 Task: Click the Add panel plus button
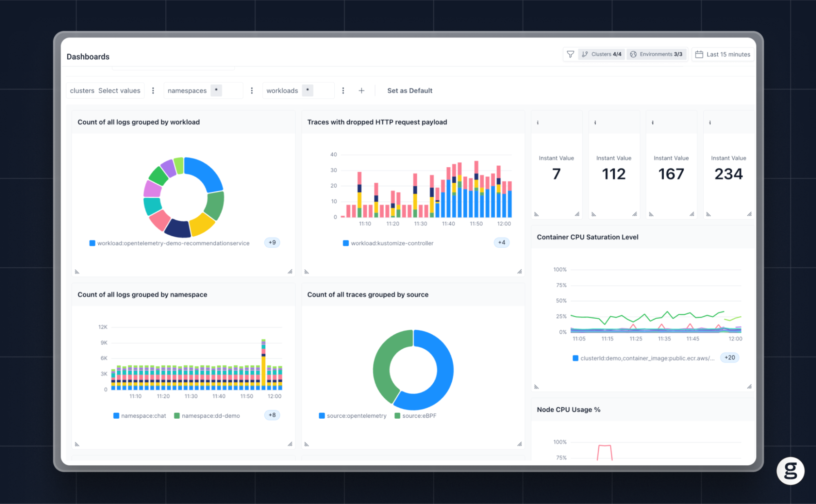pyautogui.click(x=361, y=90)
